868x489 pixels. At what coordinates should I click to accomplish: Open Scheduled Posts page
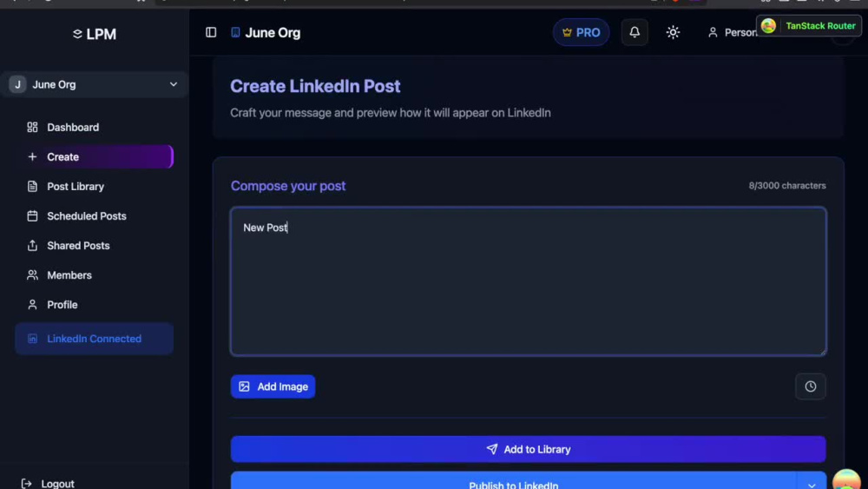[94, 216]
